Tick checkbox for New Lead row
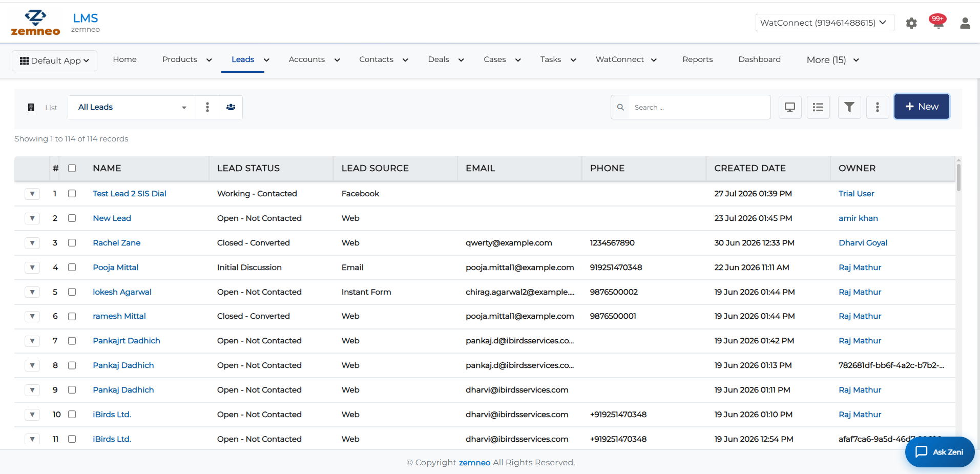The width and height of the screenshot is (980, 474). [x=72, y=218]
